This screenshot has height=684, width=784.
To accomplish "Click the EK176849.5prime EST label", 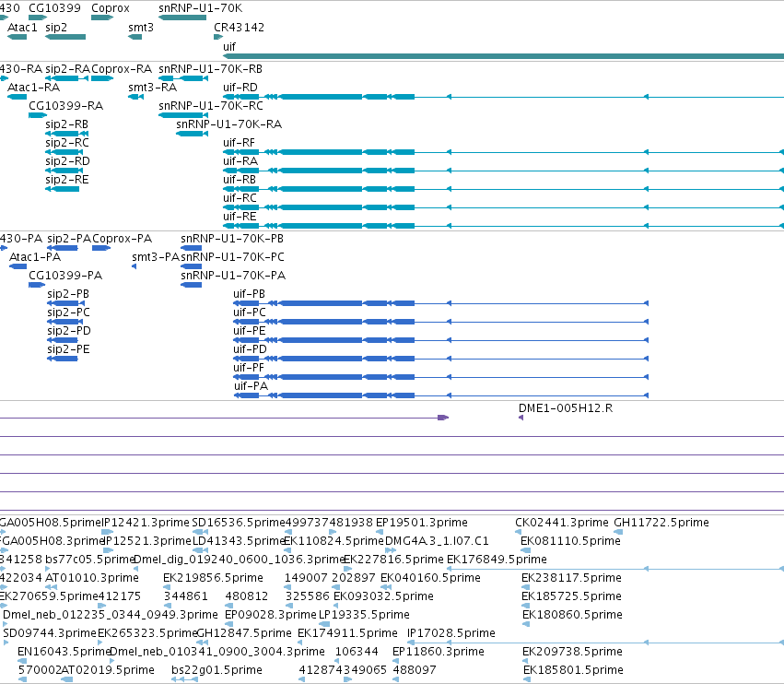I will click(497, 559).
